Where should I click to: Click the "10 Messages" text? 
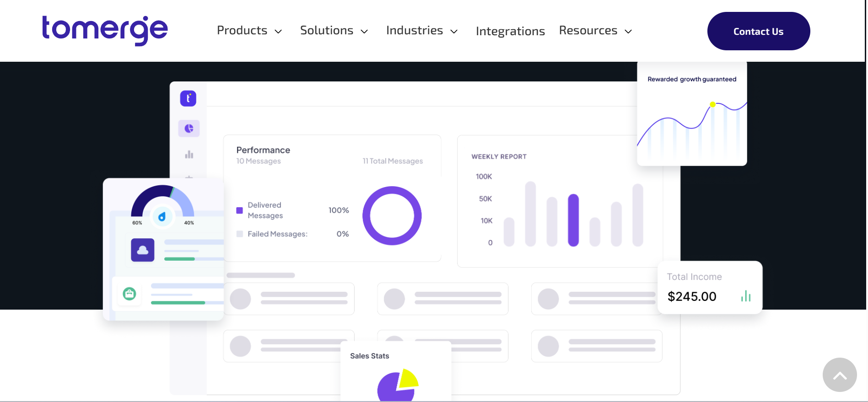coord(259,161)
